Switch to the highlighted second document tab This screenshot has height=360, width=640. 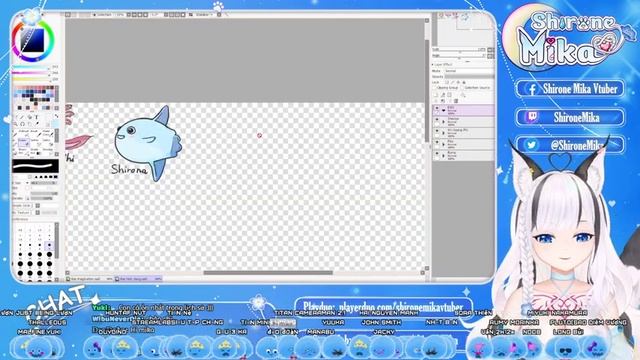[x=138, y=279]
